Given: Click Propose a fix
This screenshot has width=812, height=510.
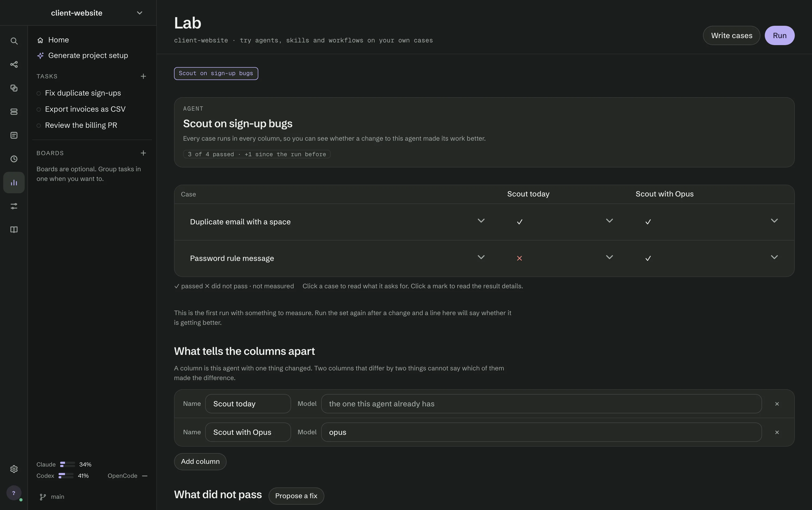Looking at the screenshot, I should (296, 496).
